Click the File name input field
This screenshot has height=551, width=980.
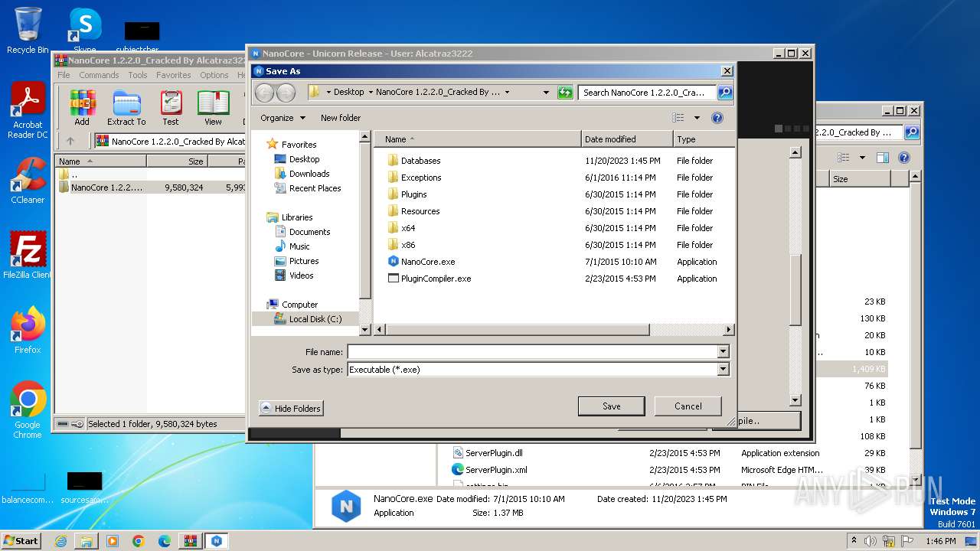tap(532, 352)
